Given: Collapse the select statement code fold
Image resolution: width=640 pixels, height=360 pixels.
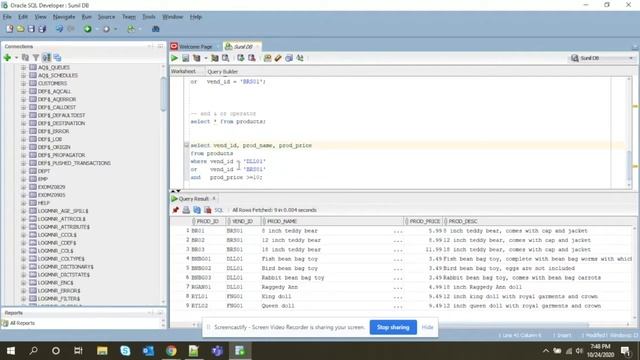Looking at the screenshot, I should coord(187,145).
